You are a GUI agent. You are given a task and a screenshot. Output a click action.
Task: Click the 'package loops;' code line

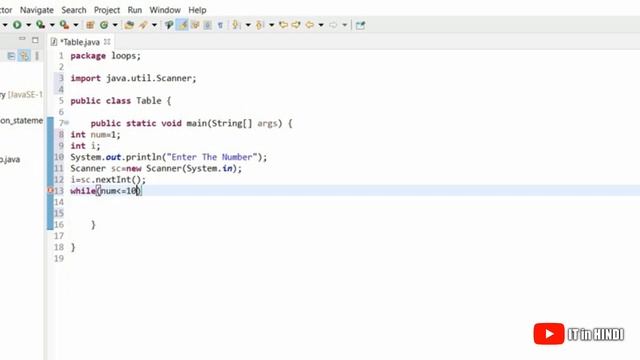105,56
